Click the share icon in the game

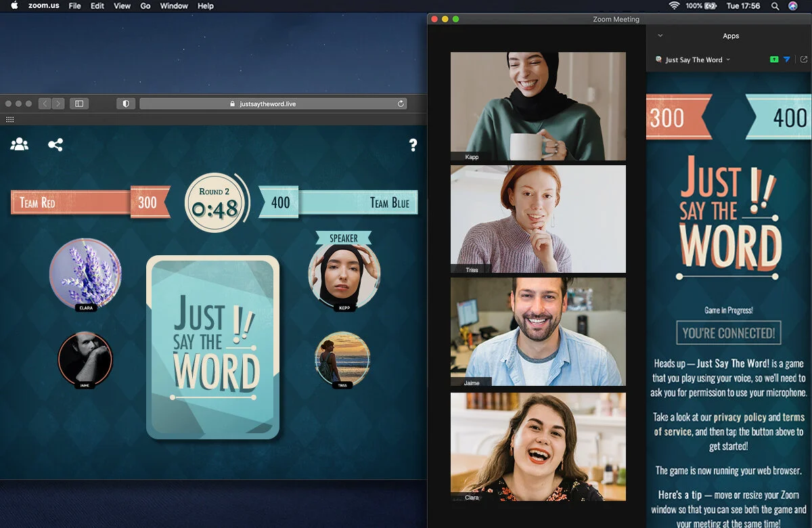pyautogui.click(x=55, y=144)
